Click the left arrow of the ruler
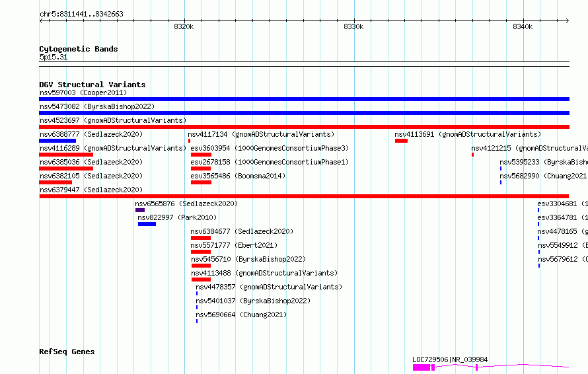Image resolution: width=588 pixels, height=374 pixels. pyautogui.click(x=41, y=20)
